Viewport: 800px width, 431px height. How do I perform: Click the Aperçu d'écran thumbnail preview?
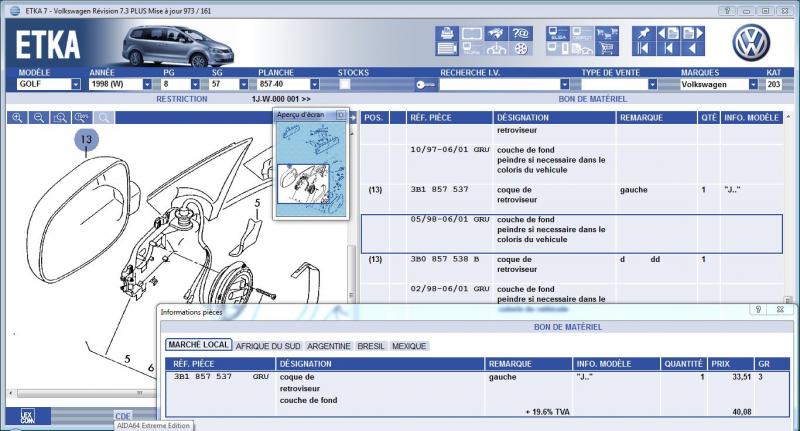click(x=311, y=168)
